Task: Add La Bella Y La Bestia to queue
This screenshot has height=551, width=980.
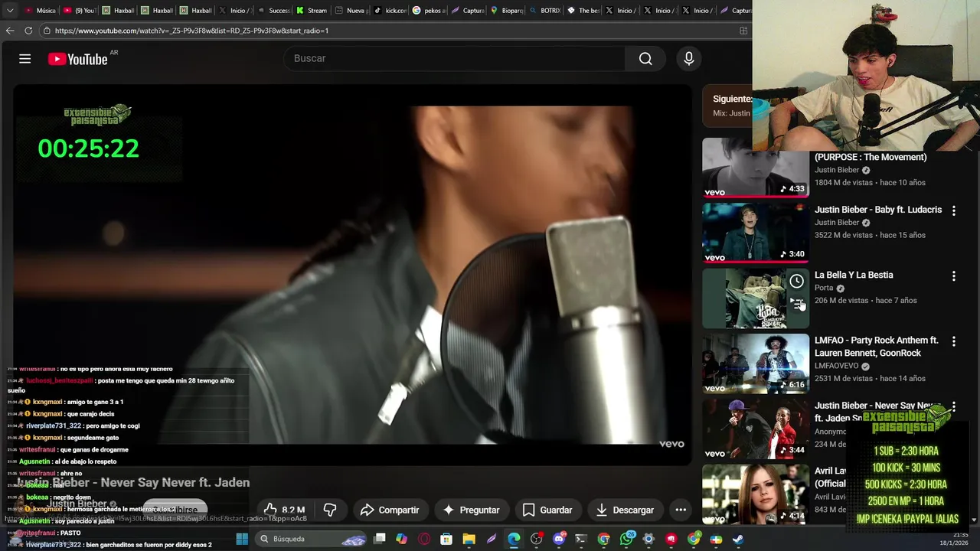Action: 797,304
